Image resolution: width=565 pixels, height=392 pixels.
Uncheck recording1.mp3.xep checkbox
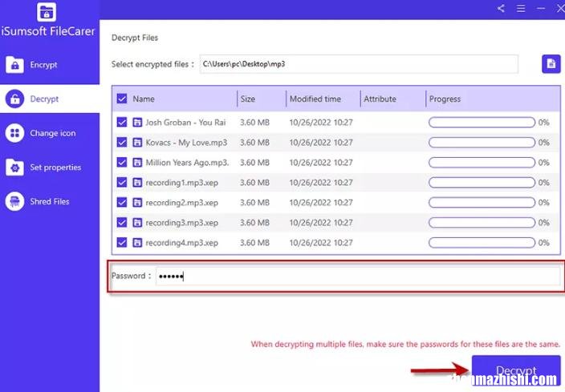(x=122, y=183)
